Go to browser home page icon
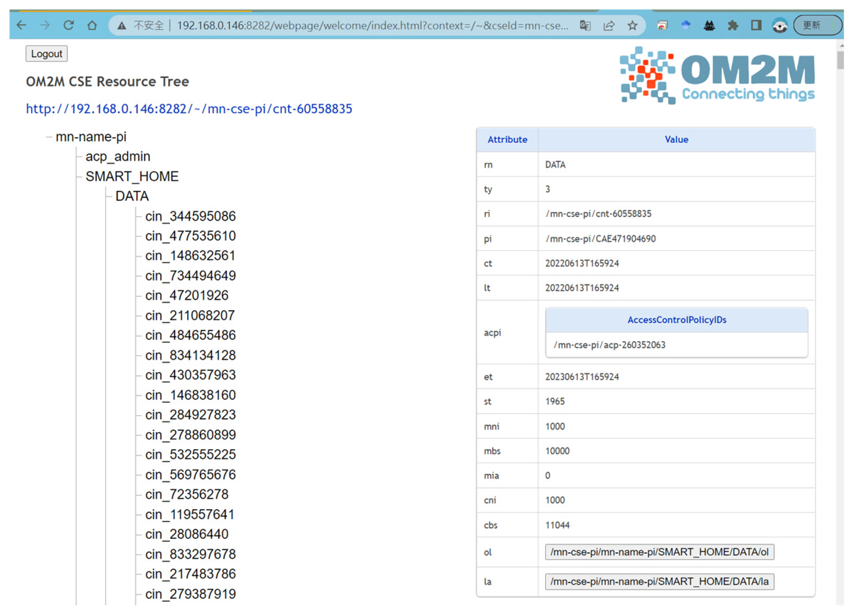This screenshot has width=851, height=616. tap(92, 25)
